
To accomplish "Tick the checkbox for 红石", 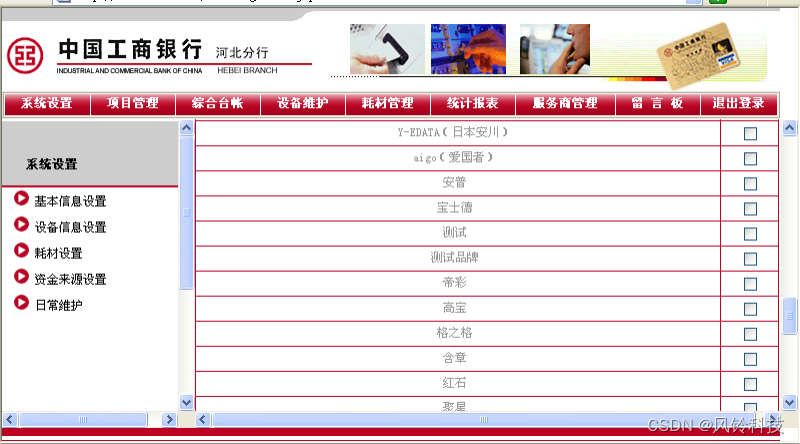I will (x=750, y=384).
